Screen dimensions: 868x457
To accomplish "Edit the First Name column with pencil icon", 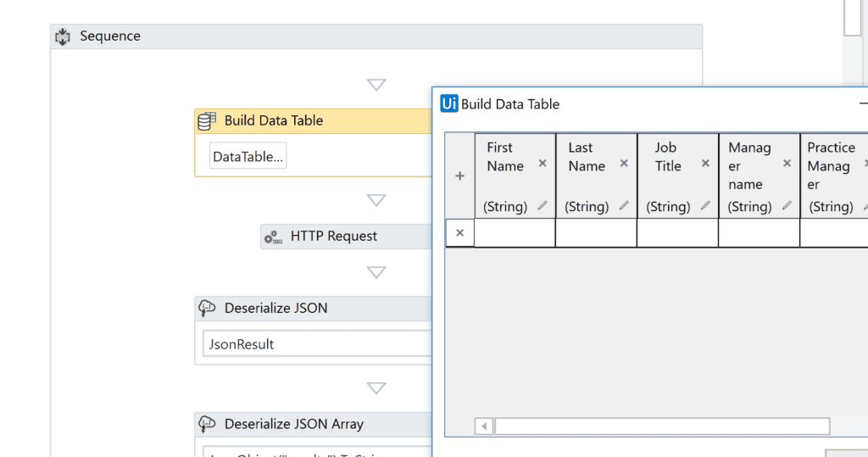I will click(x=542, y=206).
